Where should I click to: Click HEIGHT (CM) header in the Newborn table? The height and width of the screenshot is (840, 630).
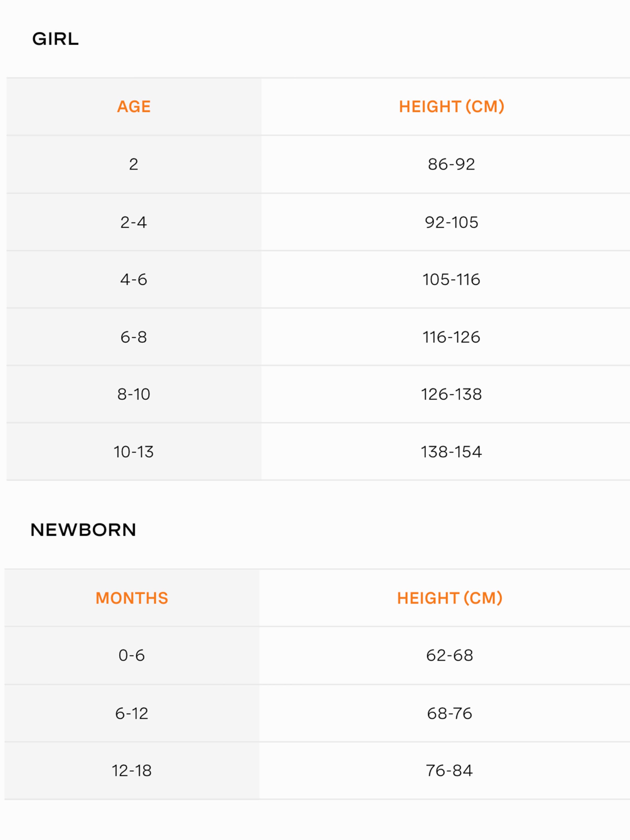click(450, 598)
